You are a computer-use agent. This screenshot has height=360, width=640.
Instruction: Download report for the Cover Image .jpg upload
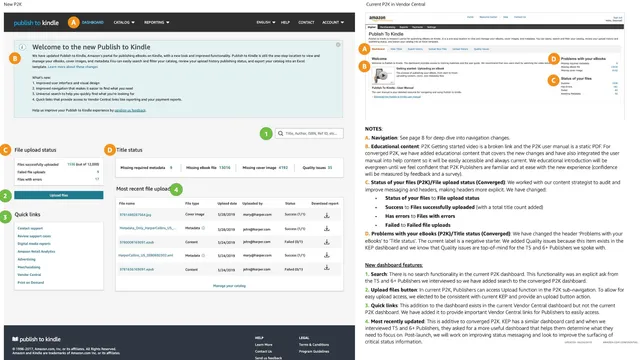pos(327,215)
